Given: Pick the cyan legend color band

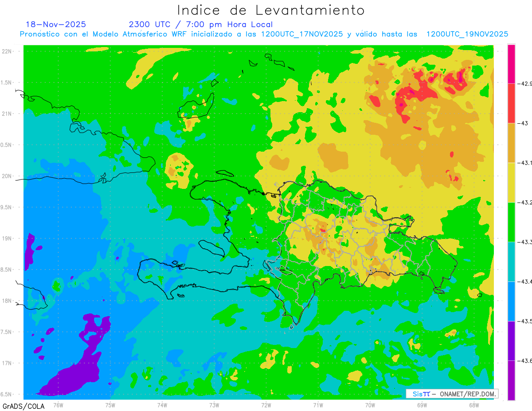Looking at the screenshot, I should tap(511, 262).
